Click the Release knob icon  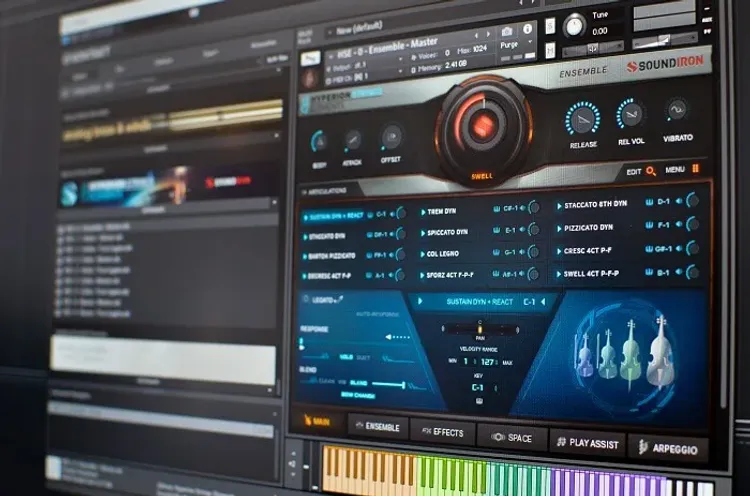583,119
